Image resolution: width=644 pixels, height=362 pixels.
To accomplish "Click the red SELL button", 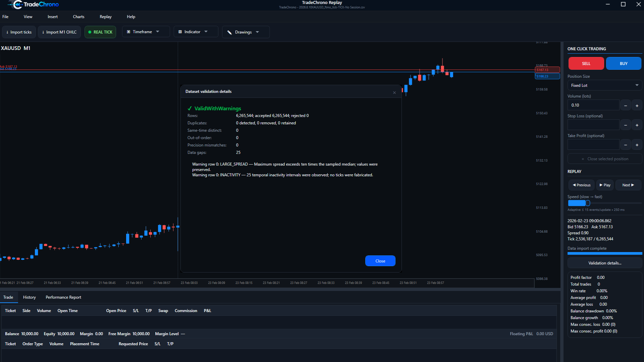I will (586, 63).
